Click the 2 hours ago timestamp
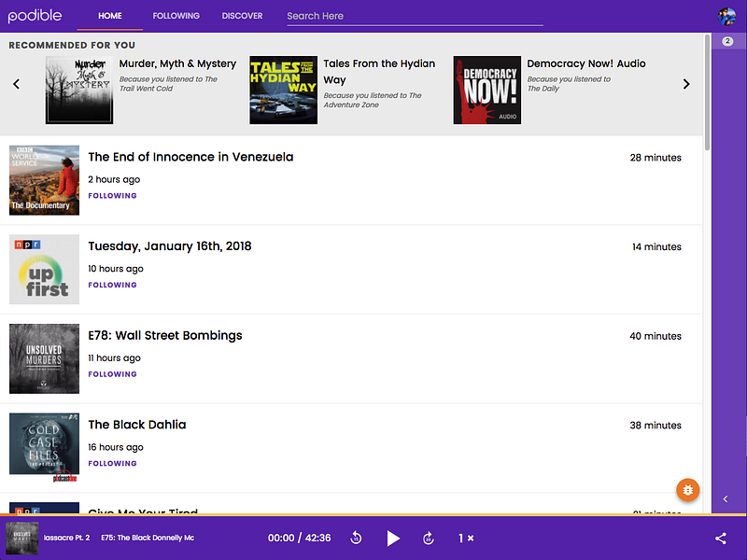Viewport: 747px width, 560px height. pyautogui.click(x=114, y=179)
